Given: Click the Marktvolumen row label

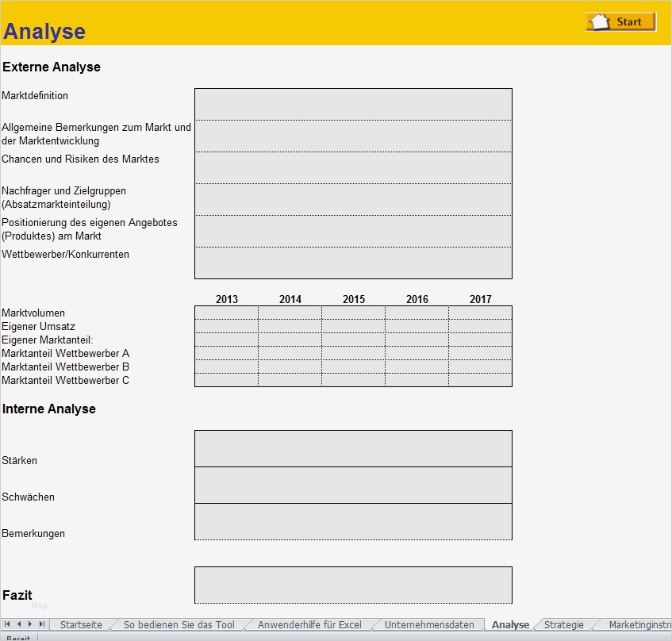Looking at the screenshot, I should pyautogui.click(x=33, y=313).
